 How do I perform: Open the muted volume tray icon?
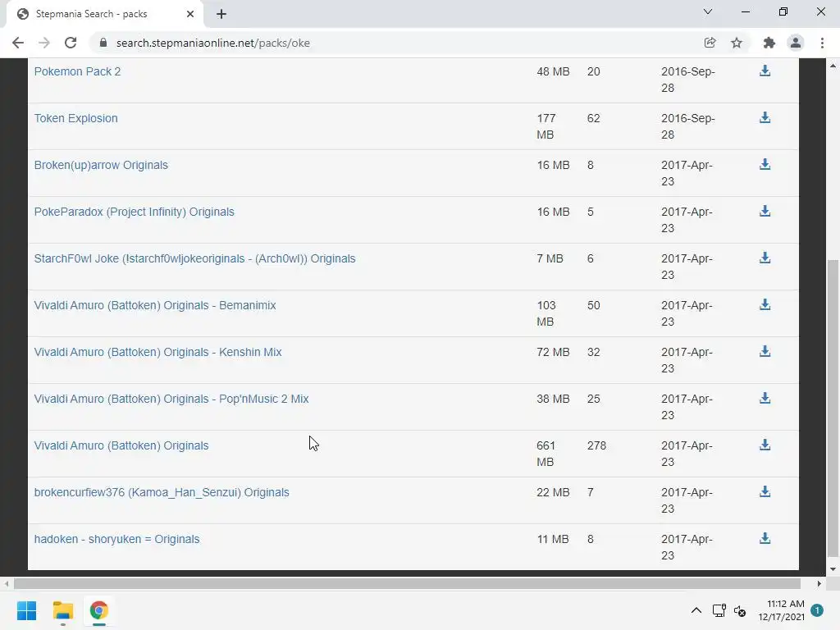740,610
